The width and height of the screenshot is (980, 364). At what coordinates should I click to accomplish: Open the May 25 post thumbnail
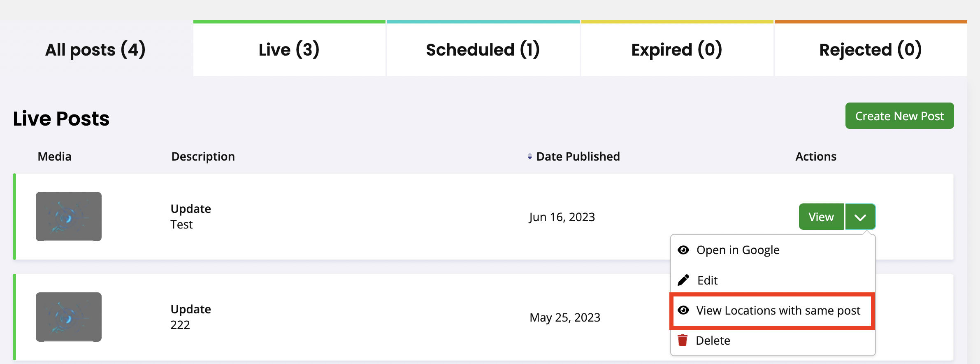pos(69,317)
